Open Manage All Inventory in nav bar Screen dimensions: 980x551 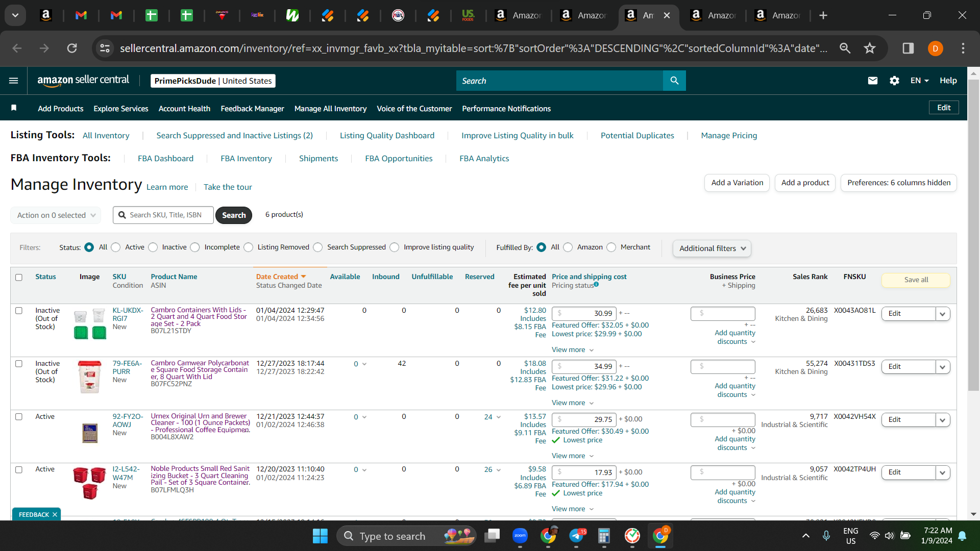click(330, 109)
